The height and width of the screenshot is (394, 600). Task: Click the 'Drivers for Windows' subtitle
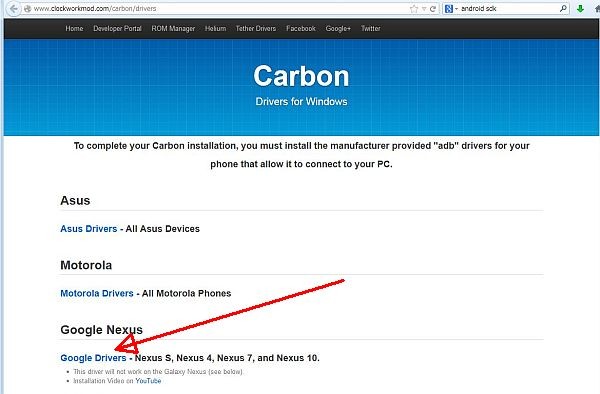(301, 101)
